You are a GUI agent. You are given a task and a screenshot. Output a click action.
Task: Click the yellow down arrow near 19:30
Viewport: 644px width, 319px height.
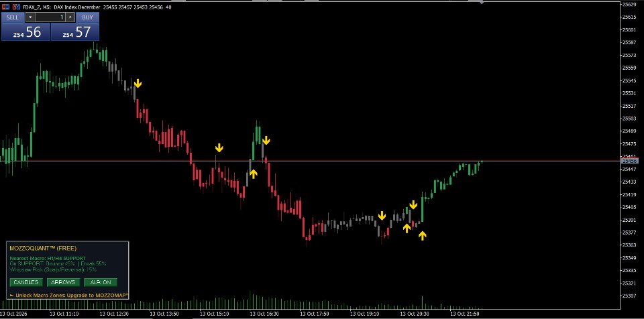(x=382, y=216)
